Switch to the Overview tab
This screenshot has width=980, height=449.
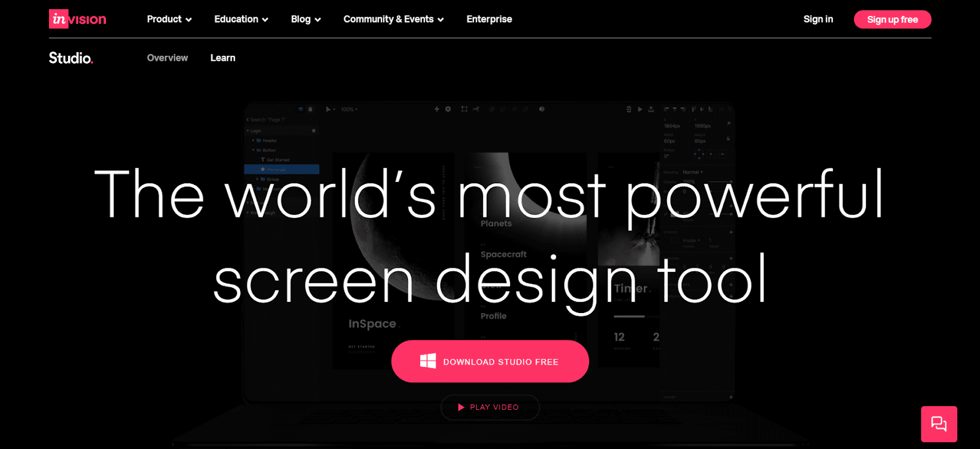click(x=167, y=58)
